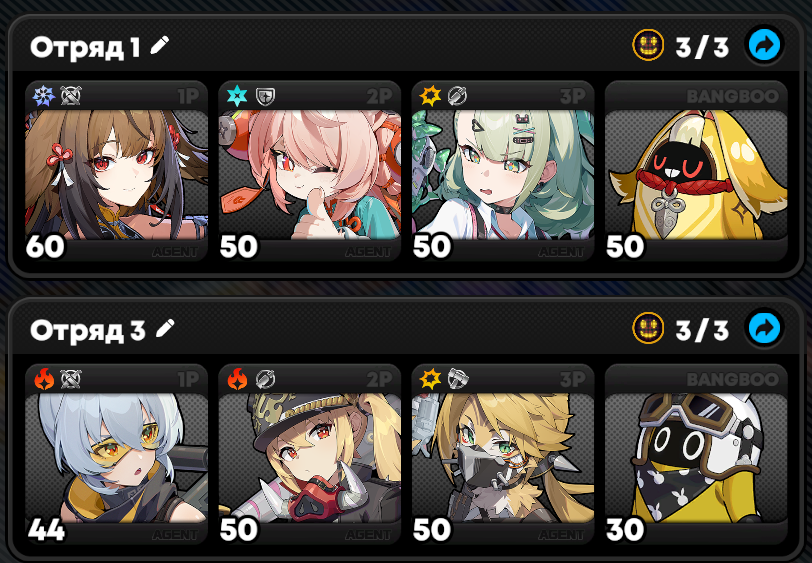The width and height of the screenshot is (812, 563).
Task: Click the yellow bangboo face icon in Отряд 1 header
Action: [648, 45]
